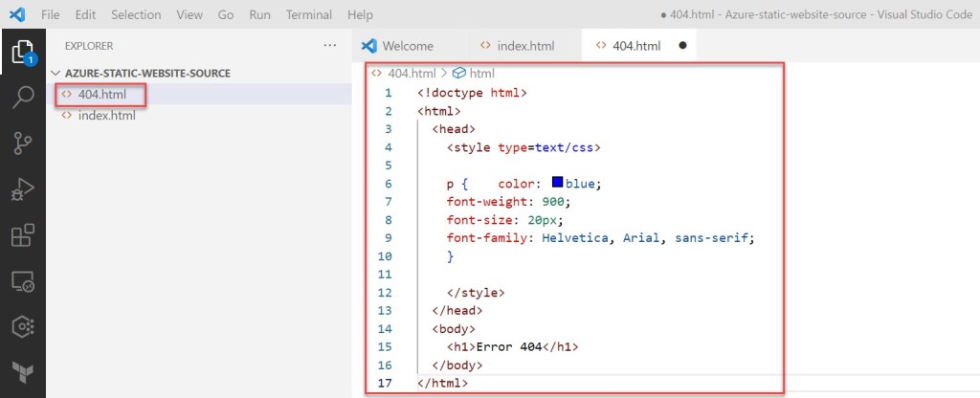Select index.html in the file explorer
980x398 pixels.
(x=106, y=116)
